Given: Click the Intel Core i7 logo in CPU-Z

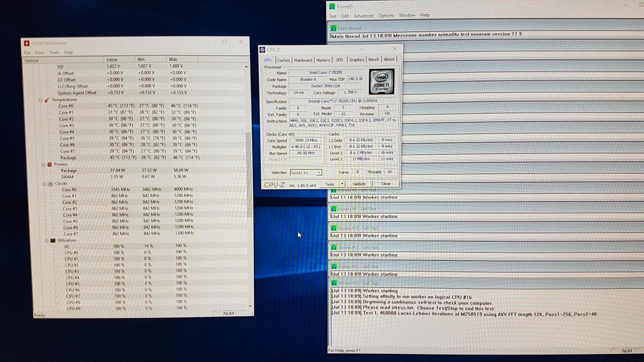Looking at the screenshot, I should [381, 82].
